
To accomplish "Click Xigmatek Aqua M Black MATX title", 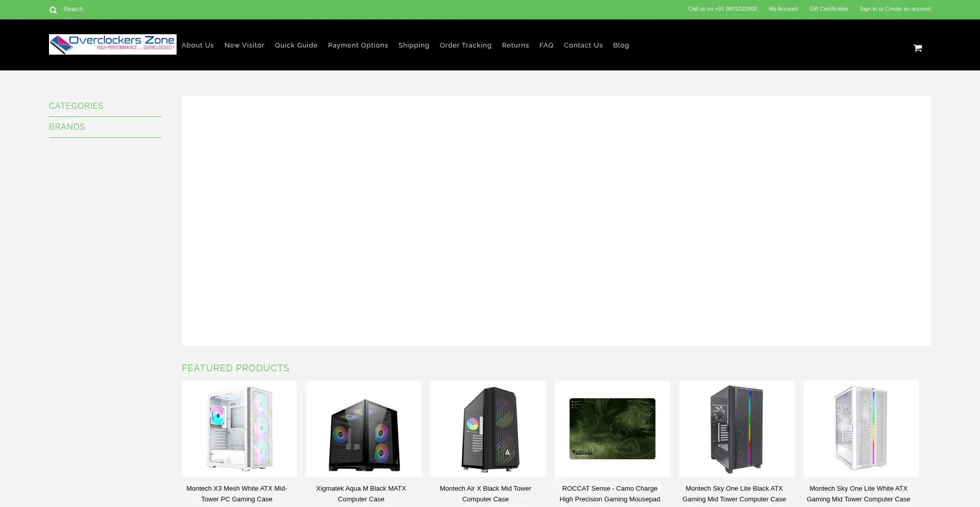I will click(x=361, y=494).
